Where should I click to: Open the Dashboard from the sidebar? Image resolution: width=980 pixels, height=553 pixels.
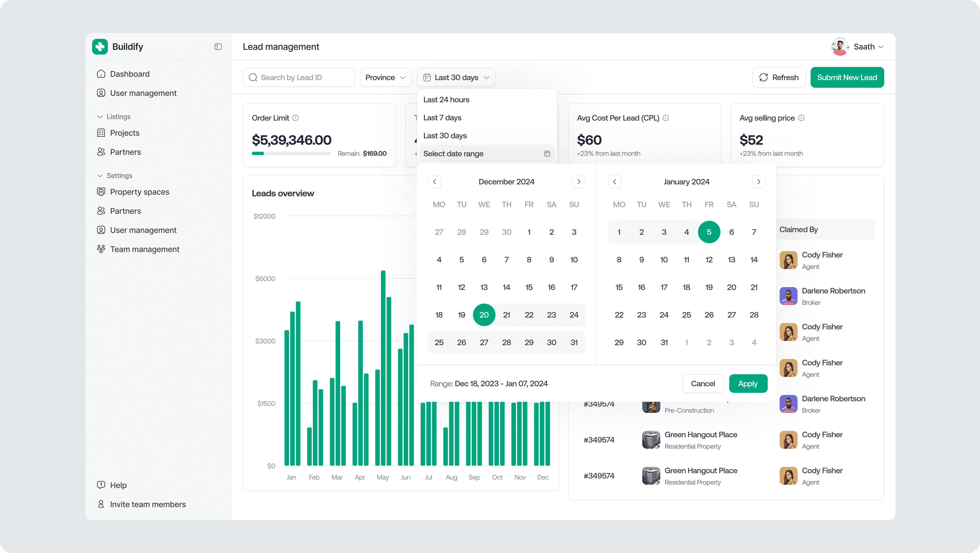129,74
